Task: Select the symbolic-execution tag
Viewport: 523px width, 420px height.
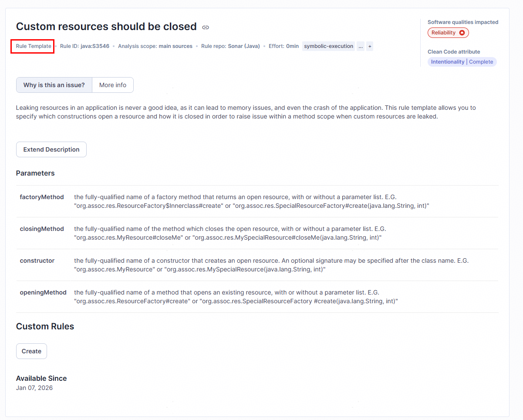Action: tap(329, 46)
